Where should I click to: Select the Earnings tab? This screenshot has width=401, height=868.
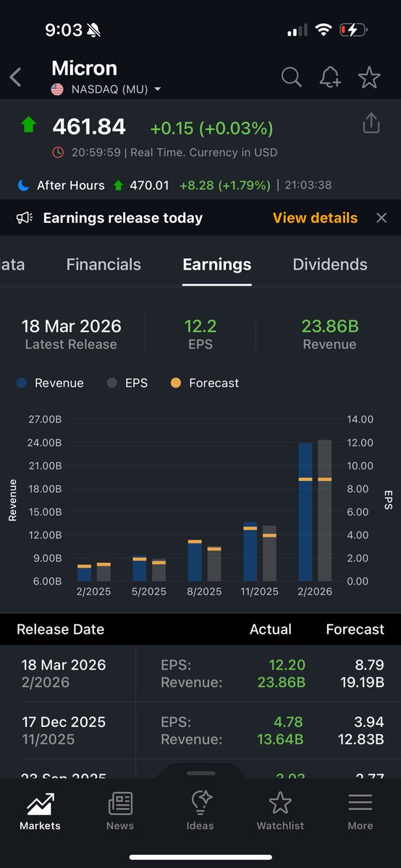(217, 264)
